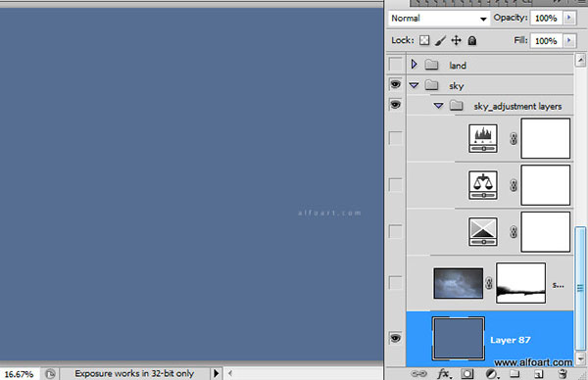Show the land group via its visibility box
This screenshot has height=380, width=588.
[x=395, y=64]
